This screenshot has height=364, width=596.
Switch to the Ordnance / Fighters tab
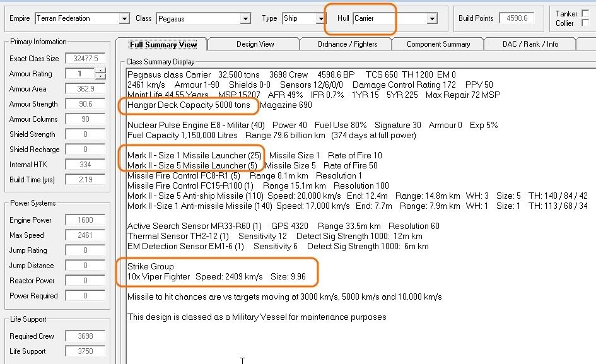347,44
